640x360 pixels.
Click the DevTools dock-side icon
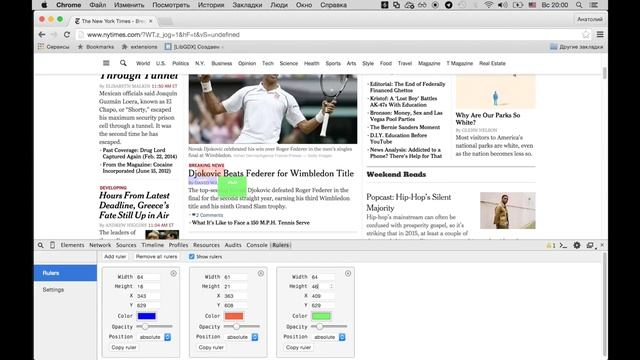click(x=590, y=245)
